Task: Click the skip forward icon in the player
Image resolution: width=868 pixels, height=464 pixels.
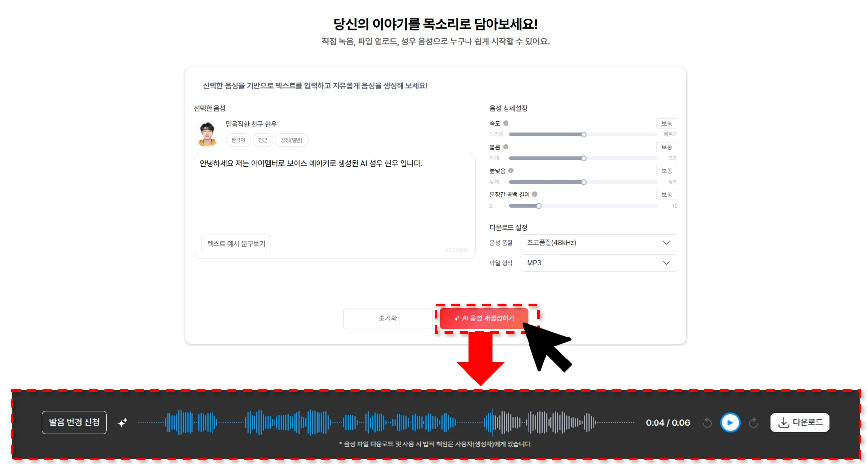Action: coord(753,422)
